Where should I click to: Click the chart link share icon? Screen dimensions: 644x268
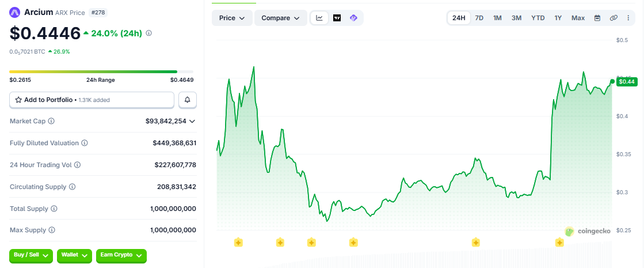(x=613, y=18)
